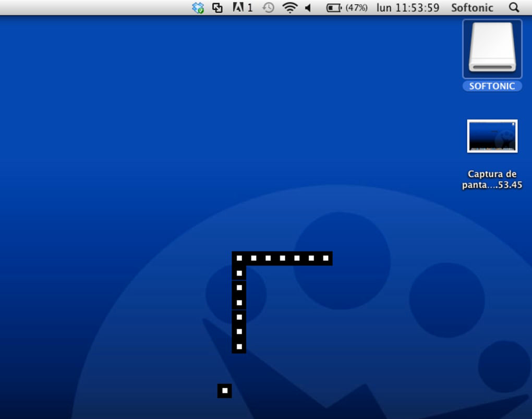Open the Wi-Fi status menu
Image resolution: width=532 pixels, height=419 pixels.
[290, 7]
